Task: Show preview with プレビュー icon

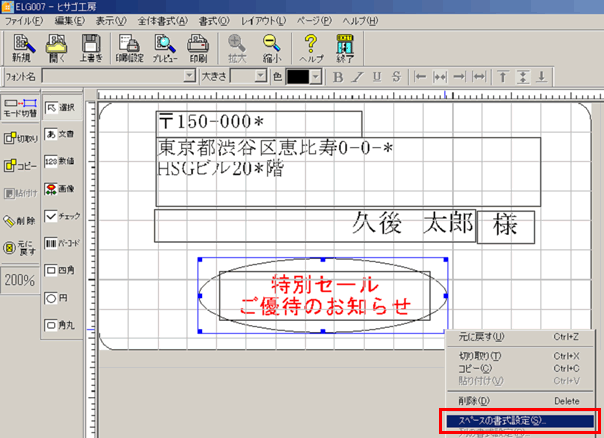Action: pyautogui.click(x=163, y=46)
